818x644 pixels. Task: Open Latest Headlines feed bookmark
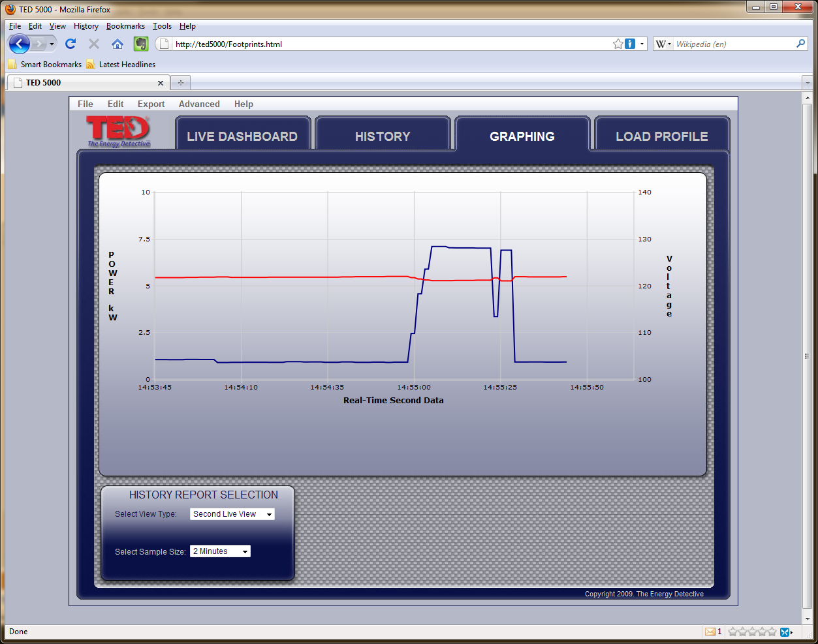(121, 65)
